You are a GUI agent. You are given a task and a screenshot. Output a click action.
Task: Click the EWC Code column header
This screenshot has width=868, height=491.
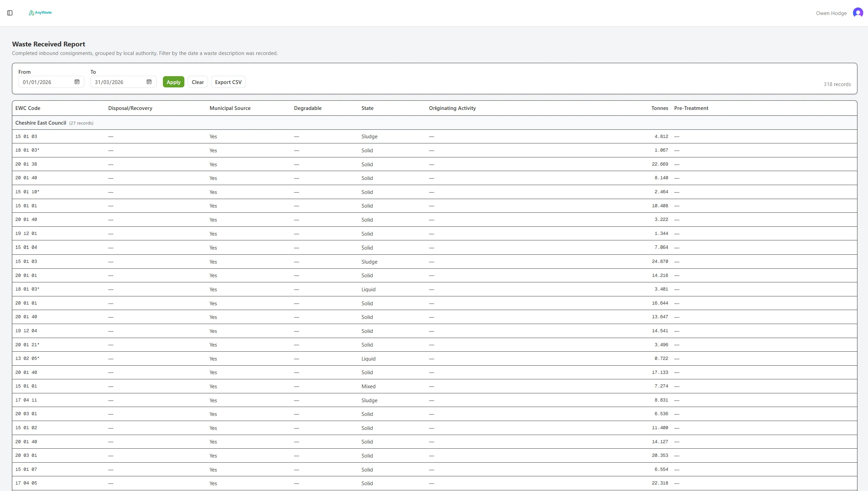[x=28, y=108]
